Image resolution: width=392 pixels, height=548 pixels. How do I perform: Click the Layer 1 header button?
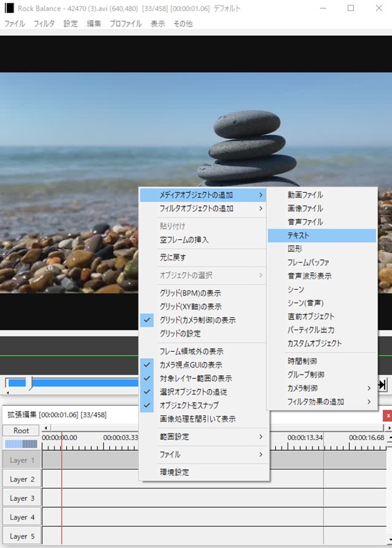tap(21, 460)
